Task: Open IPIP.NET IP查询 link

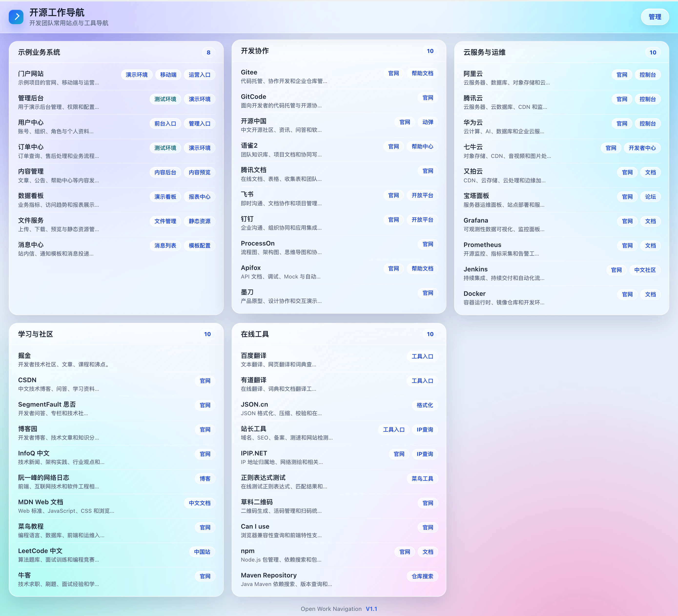Action: pyautogui.click(x=425, y=454)
